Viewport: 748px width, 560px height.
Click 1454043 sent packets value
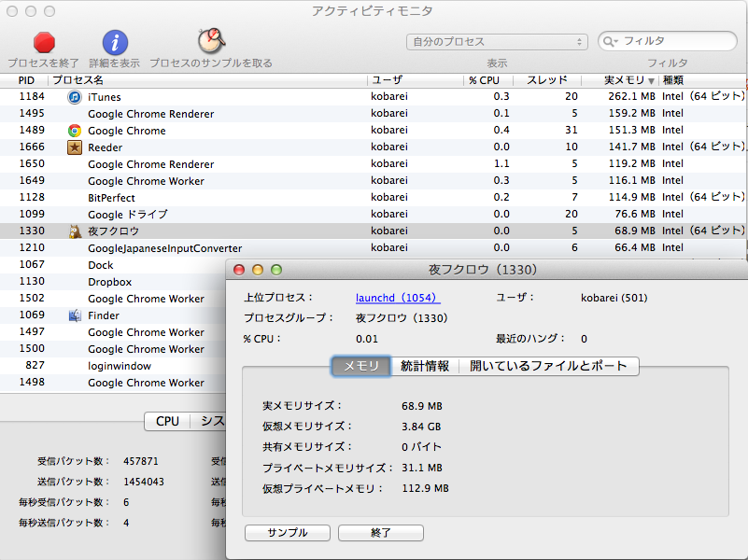[x=144, y=482]
